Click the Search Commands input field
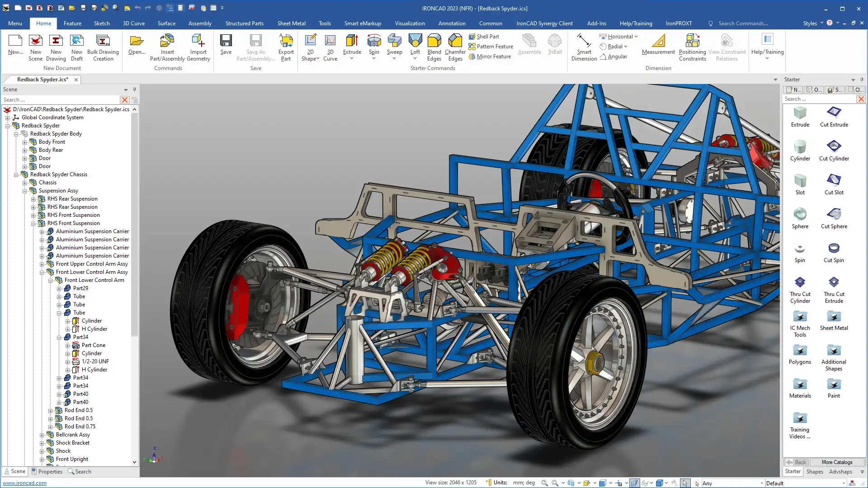 [743, 23]
